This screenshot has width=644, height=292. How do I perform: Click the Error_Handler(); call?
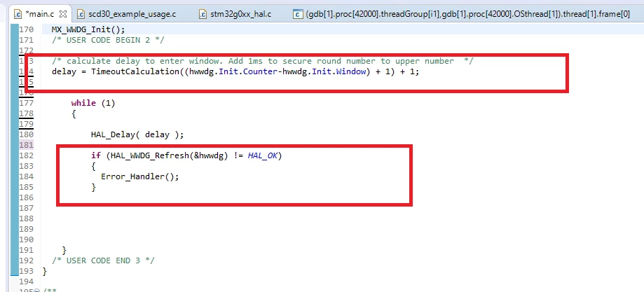140,176
